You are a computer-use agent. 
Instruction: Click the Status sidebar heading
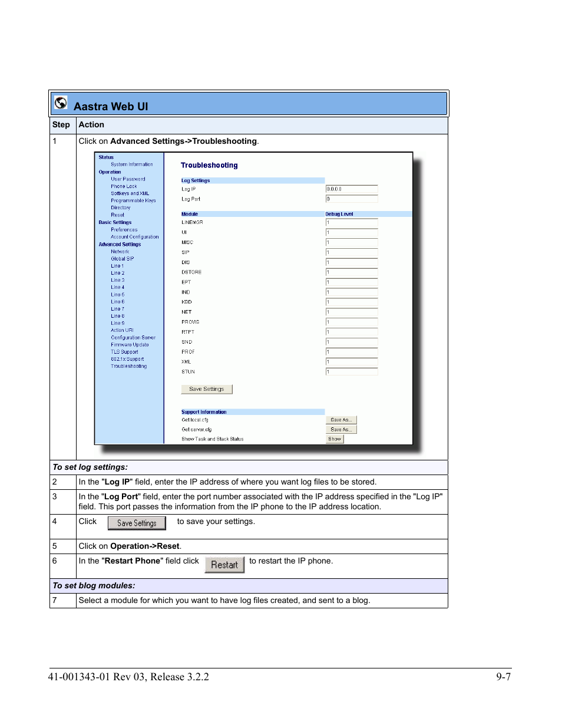pos(106,157)
